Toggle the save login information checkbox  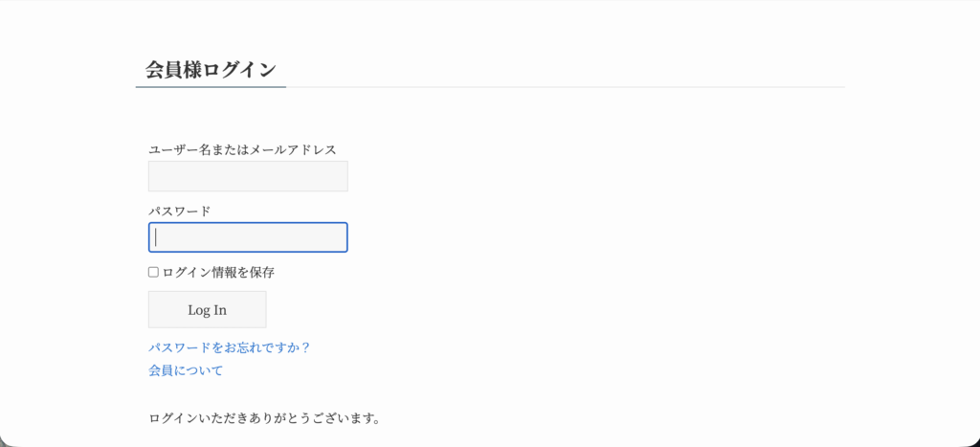[x=153, y=272]
